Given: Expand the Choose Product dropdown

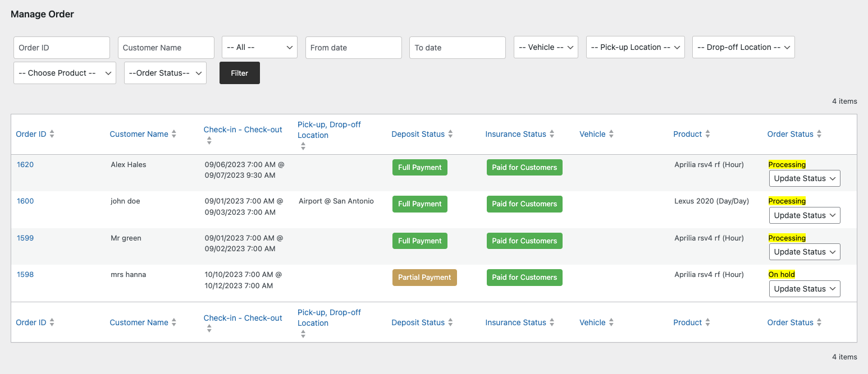Looking at the screenshot, I should point(64,73).
